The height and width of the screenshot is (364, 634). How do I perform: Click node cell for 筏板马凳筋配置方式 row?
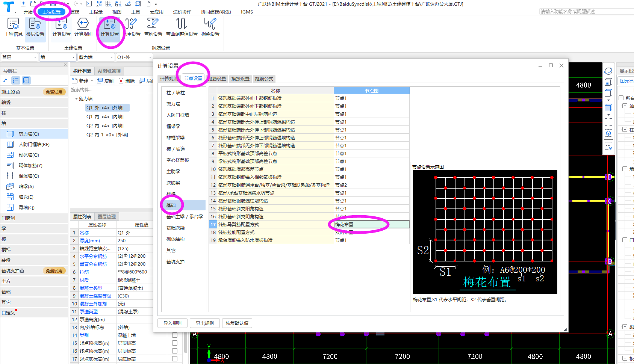click(371, 225)
